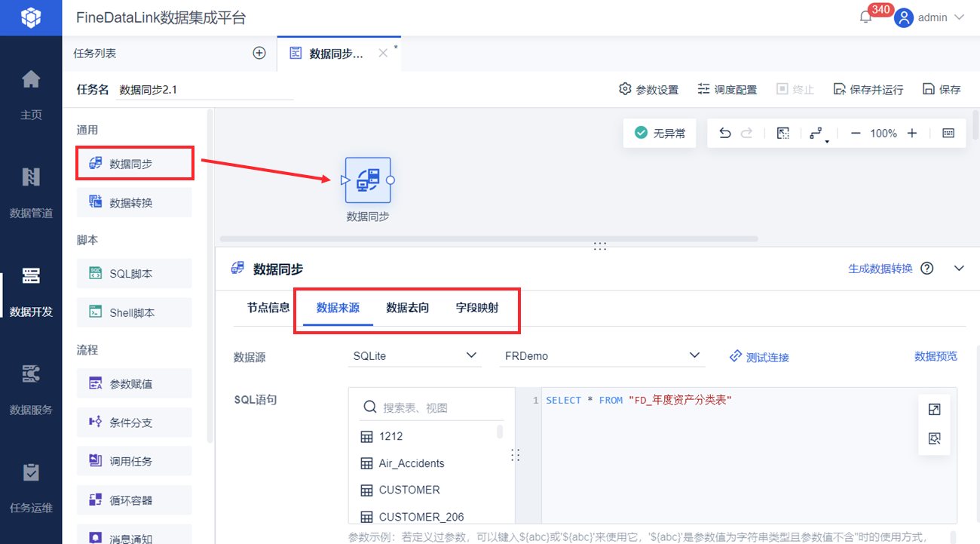This screenshot has height=544, width=980.
Task: Zoom in with the plus icon
Action: pyautogui.click(x=912, y=134)
